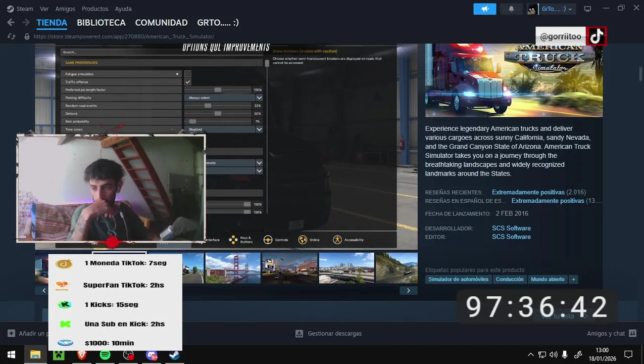This screenshot has height=364, width=644.
Task: Open Discord from the taskbar
Action: click(152, 355)
